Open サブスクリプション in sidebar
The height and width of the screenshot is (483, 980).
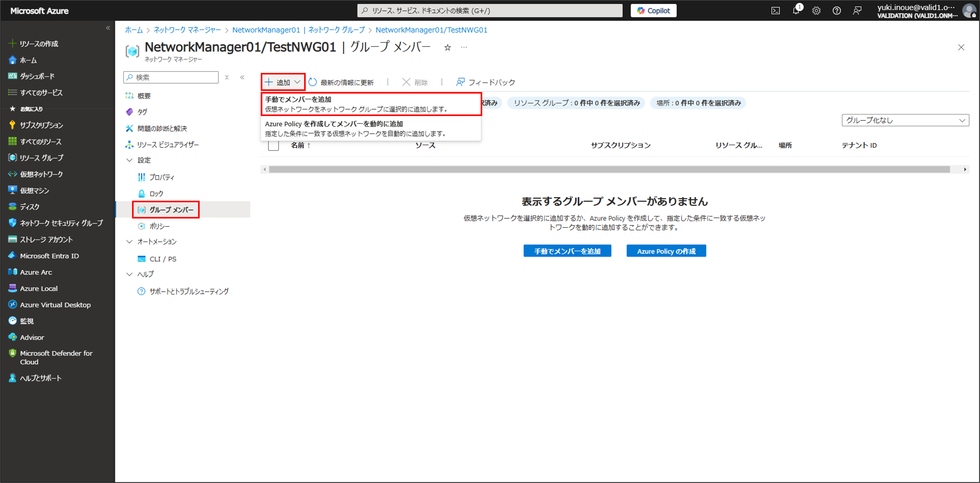pyautogui.click(x=36, y=125)
